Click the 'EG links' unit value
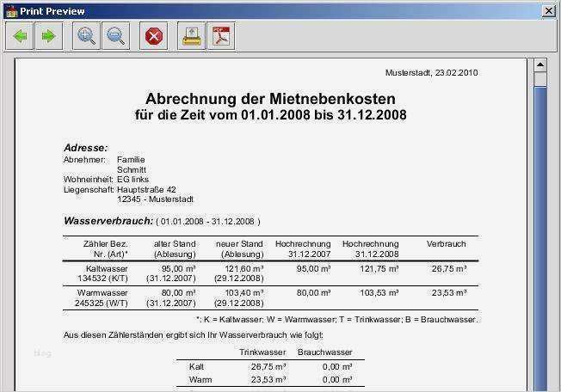The height and width of the screenshot is (392, 561). pos(133,180)
